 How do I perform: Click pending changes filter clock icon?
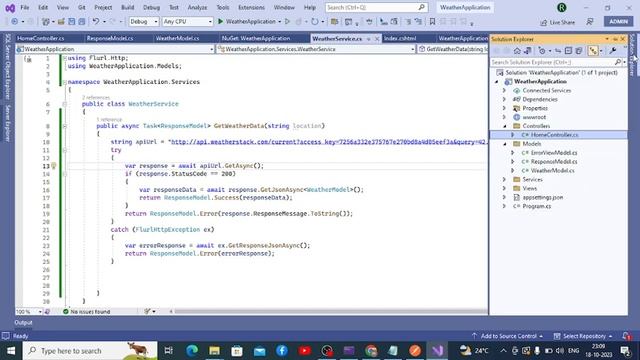point(542,51)
